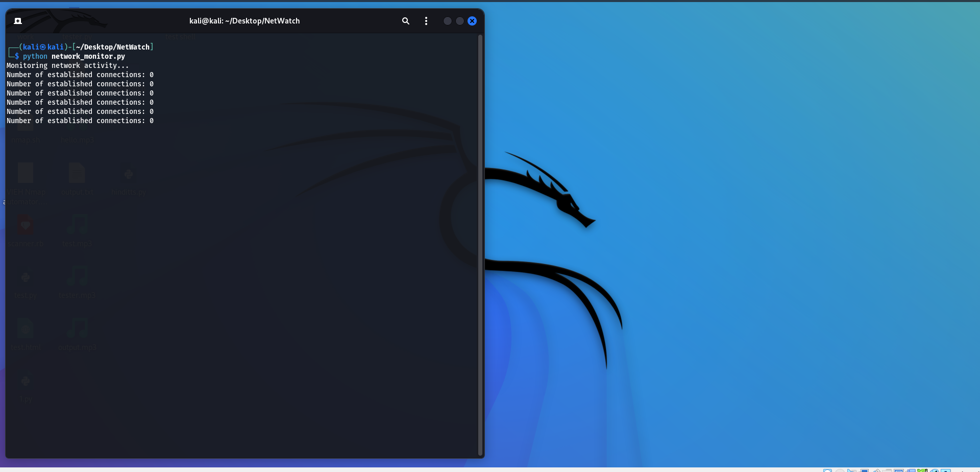Click the 'network_monitor.py' filename in the command

pyautogui.click(x=88, y=56)
